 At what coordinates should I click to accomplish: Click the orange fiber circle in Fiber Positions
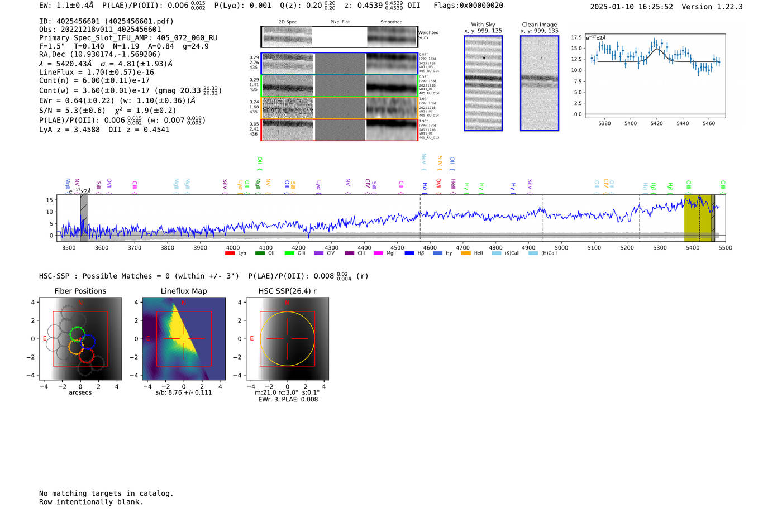[x=75, y=347]
